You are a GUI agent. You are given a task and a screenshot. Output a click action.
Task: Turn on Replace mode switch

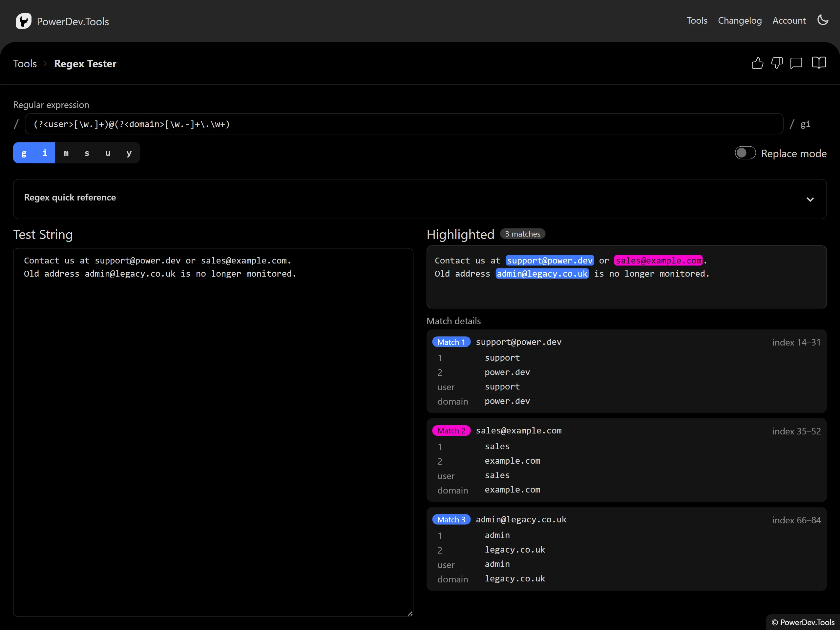coord(745,153)
